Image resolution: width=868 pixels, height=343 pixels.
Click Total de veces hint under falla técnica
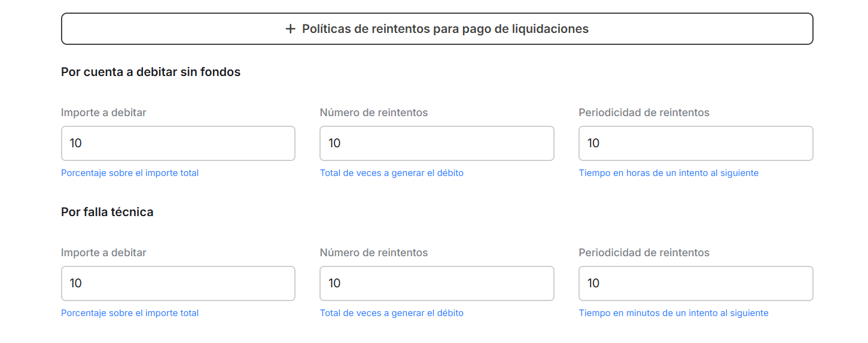[x=391, y=313]
